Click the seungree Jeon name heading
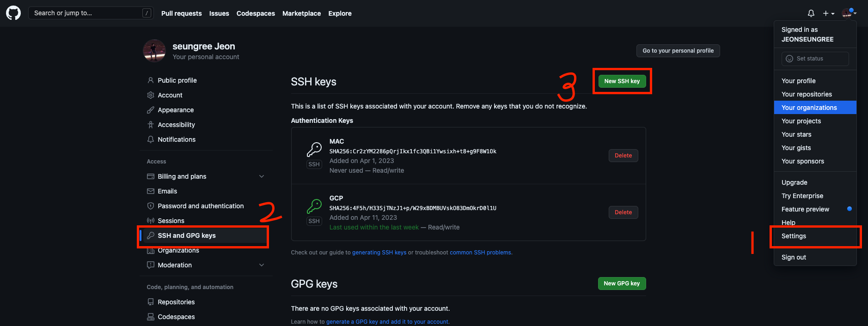This screenshot has height=326, width=868. [x=204, y=46]
